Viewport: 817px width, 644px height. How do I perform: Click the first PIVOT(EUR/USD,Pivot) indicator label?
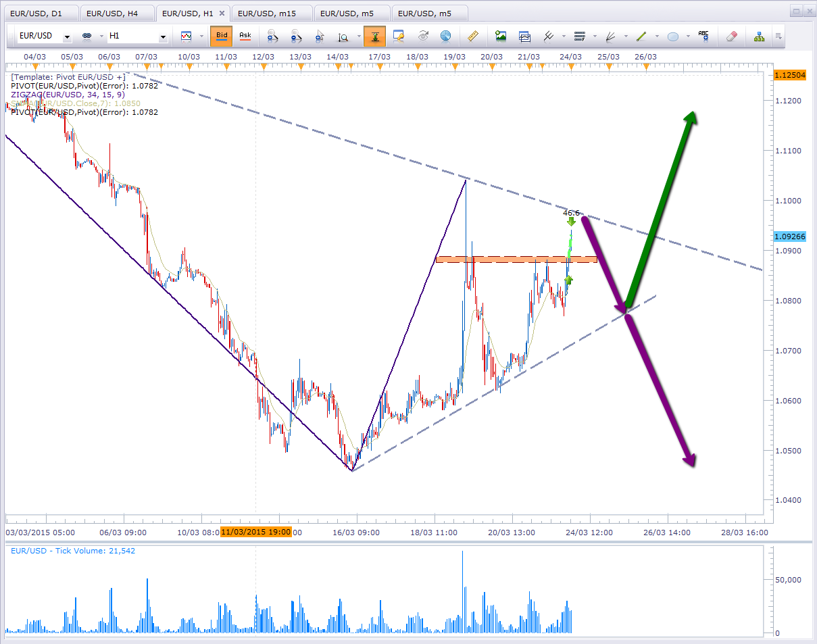(x=84, y=86)
